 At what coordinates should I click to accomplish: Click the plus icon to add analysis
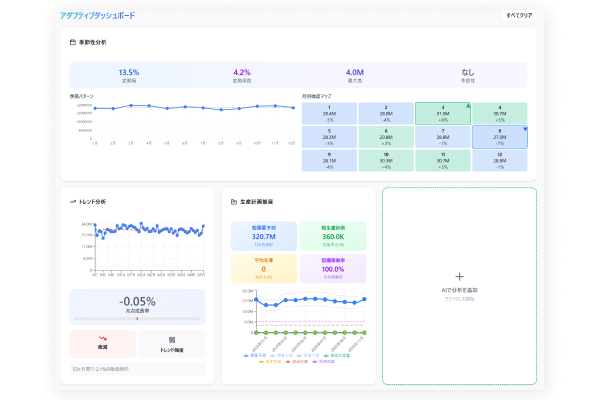pyautogui.click(x=460, y=276)
